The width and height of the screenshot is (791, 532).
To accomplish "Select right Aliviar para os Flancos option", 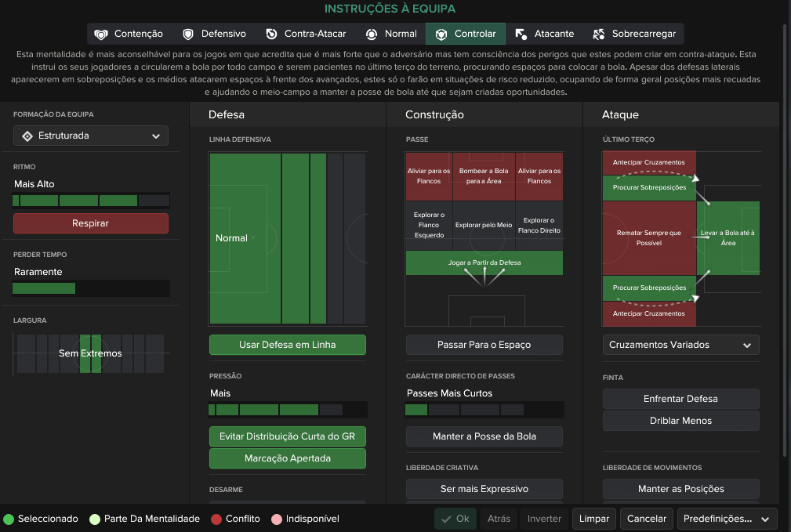I will pyautogui.click(x=539, y=176).
